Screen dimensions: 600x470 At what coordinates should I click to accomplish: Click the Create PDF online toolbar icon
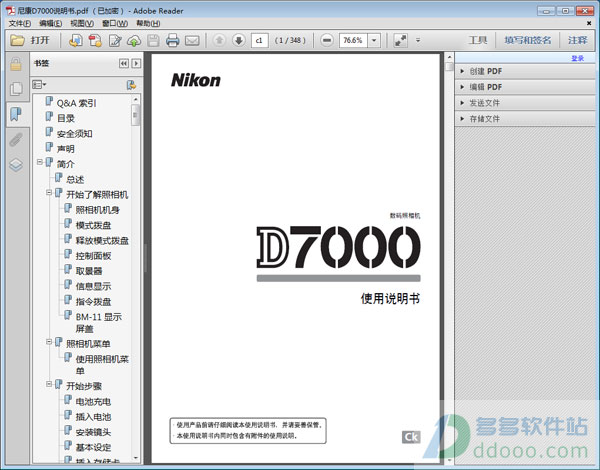(75, 40)
